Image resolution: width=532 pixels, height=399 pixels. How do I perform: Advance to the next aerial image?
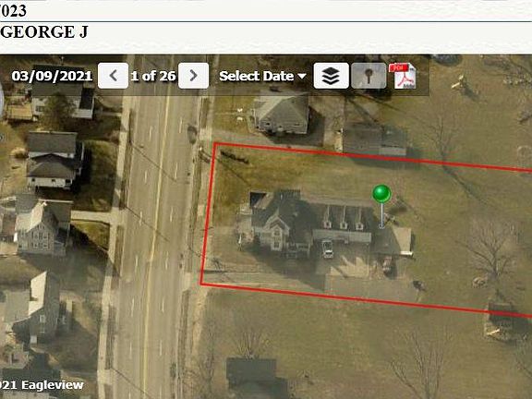point(193,76)
